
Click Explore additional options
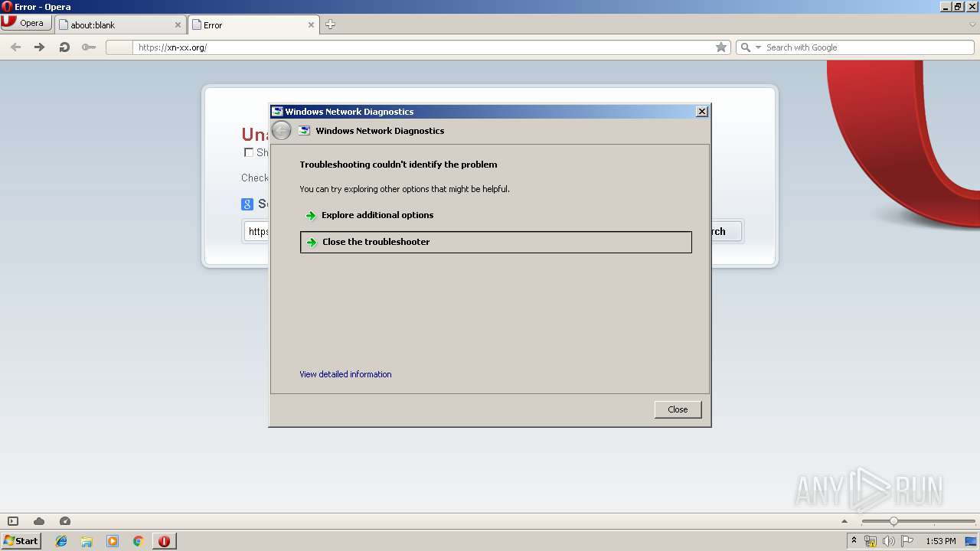377,215
